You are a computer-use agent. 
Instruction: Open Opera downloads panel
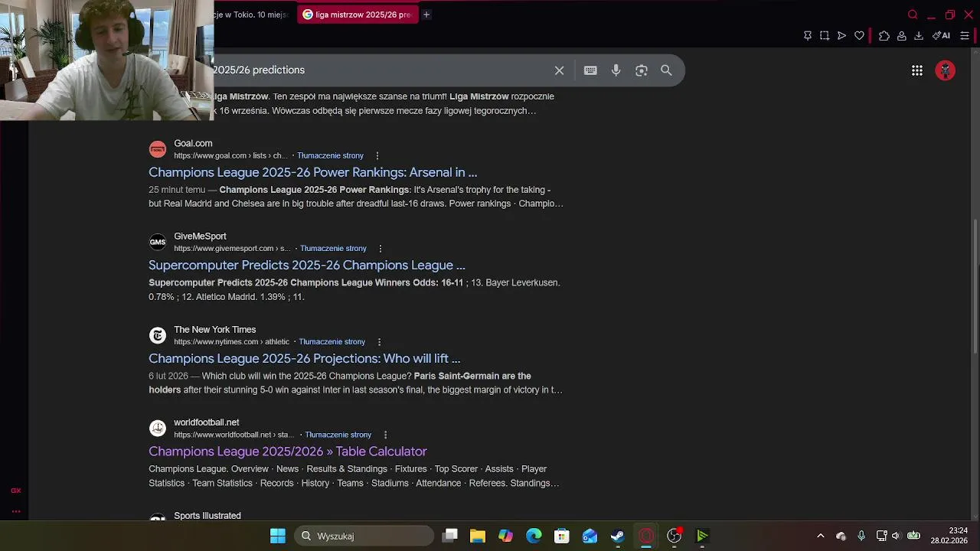[919, 36]
